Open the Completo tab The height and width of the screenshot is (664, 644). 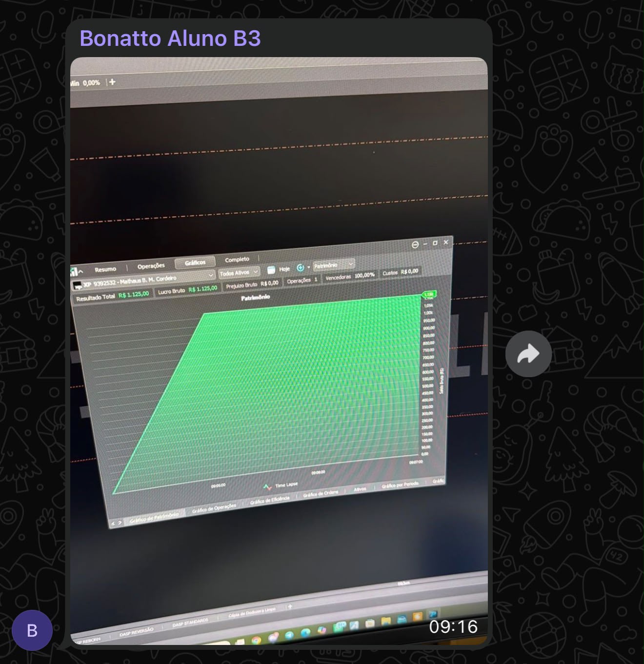tap(237, 260)
